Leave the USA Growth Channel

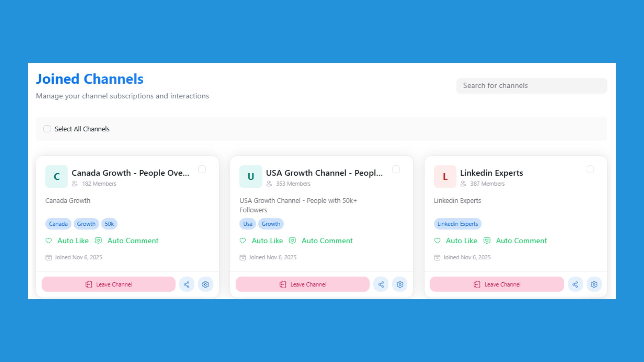point(302,284)
